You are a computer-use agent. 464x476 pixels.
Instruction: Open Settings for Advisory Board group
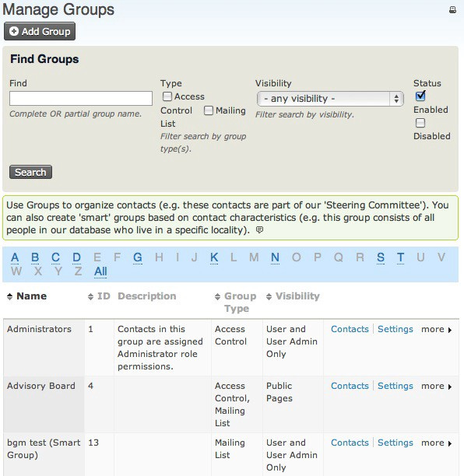click(395, 386)
